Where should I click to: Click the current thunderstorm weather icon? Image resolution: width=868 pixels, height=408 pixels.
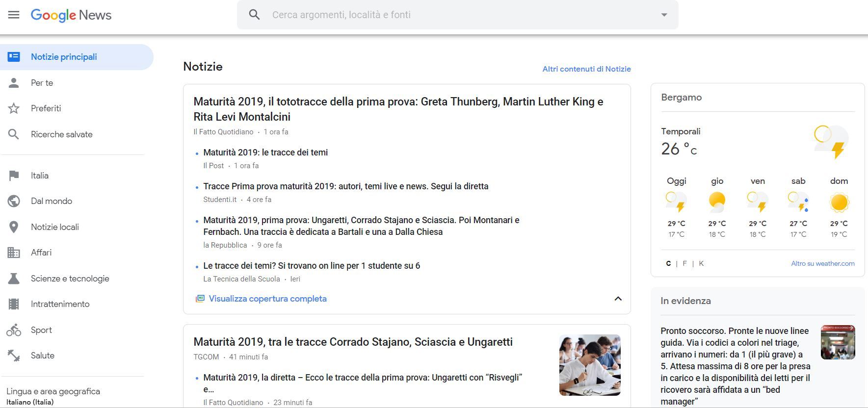click(x=831, y=142)
